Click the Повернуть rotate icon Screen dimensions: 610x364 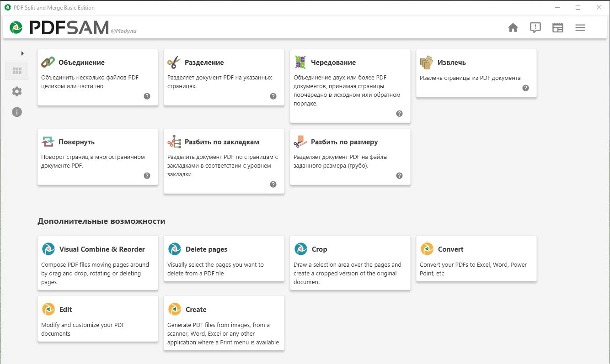(x=48, y=142)
